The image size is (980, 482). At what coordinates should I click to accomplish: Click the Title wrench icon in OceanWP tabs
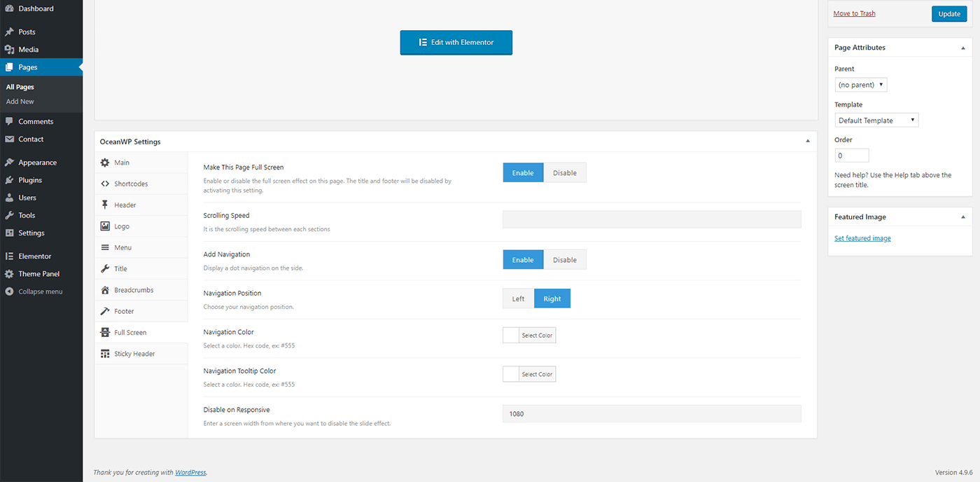tap(105, 269)
